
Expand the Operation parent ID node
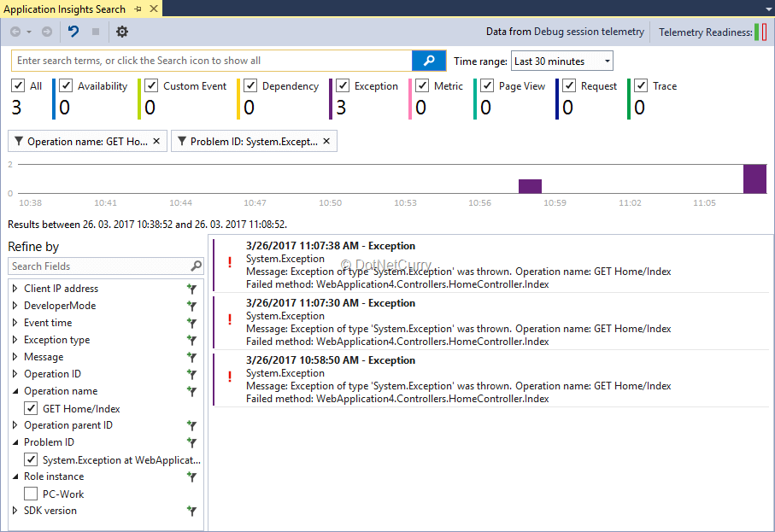15,424
